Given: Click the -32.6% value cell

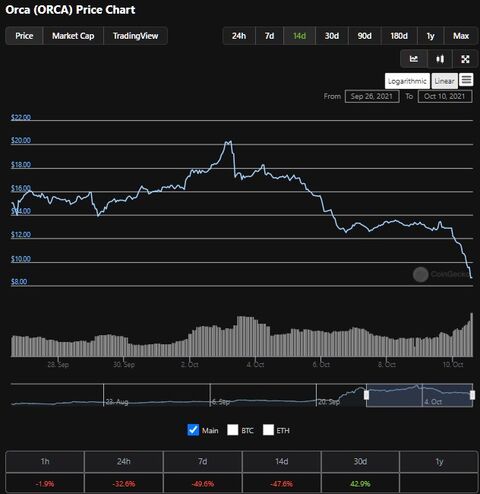Looking at the screenshot, I should (x=124, y=483).
